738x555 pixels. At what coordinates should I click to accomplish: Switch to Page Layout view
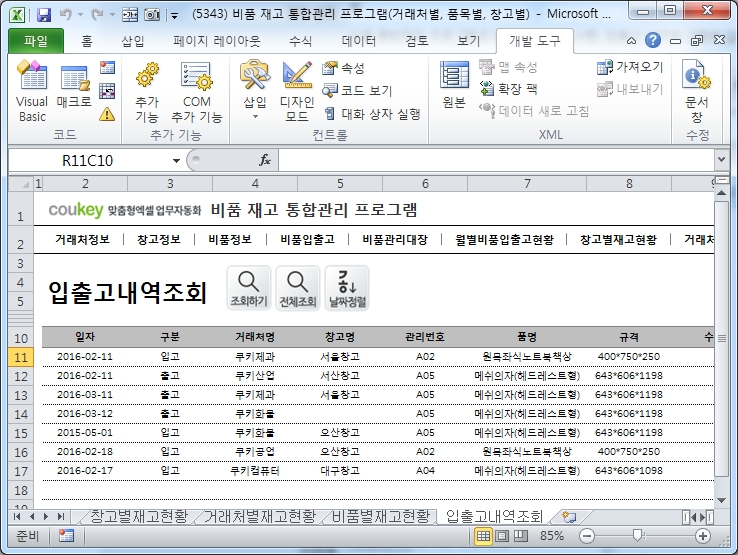[502, 536]
